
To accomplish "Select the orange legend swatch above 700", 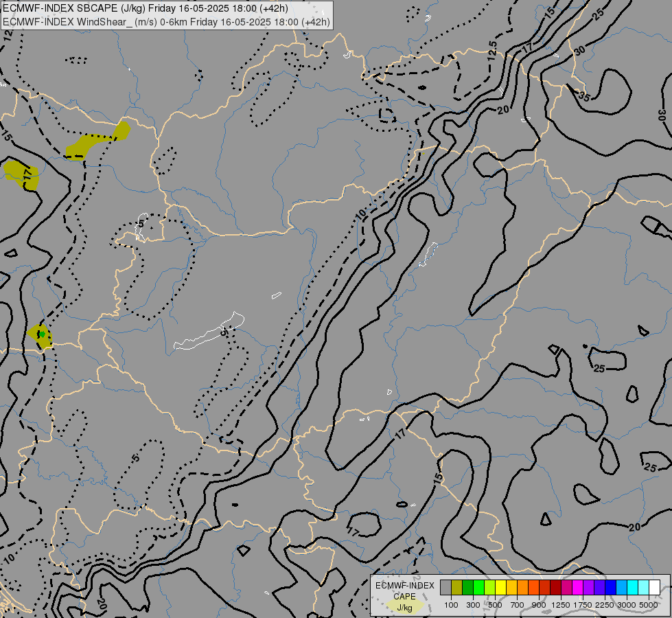I will point(522,588).
